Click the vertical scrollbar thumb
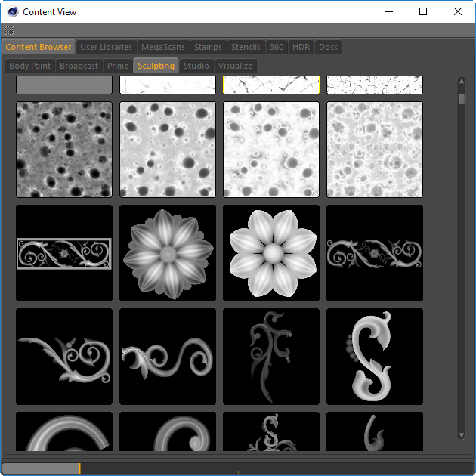 tap(462, 99)
